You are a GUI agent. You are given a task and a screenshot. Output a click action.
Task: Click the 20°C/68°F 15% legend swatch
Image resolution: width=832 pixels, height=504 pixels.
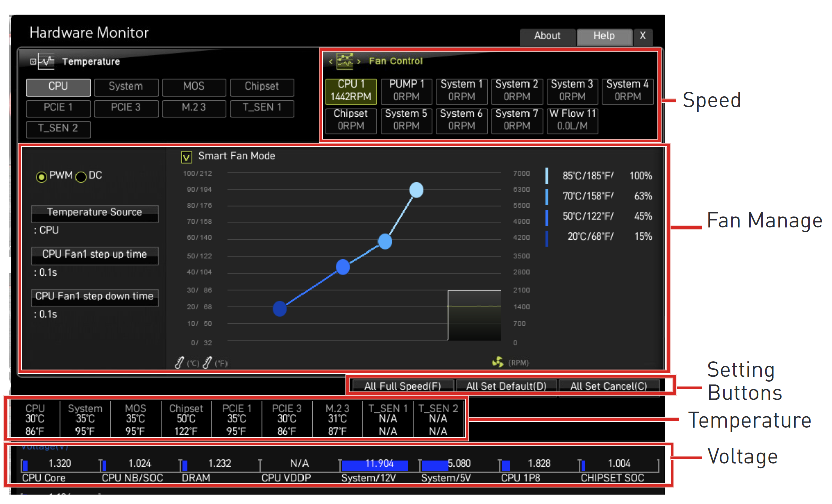[547, 238]
